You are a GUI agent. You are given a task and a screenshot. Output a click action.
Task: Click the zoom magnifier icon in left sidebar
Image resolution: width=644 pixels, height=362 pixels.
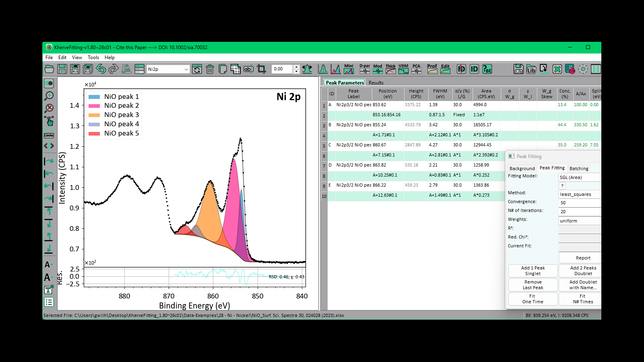click(x=49, y=96)
